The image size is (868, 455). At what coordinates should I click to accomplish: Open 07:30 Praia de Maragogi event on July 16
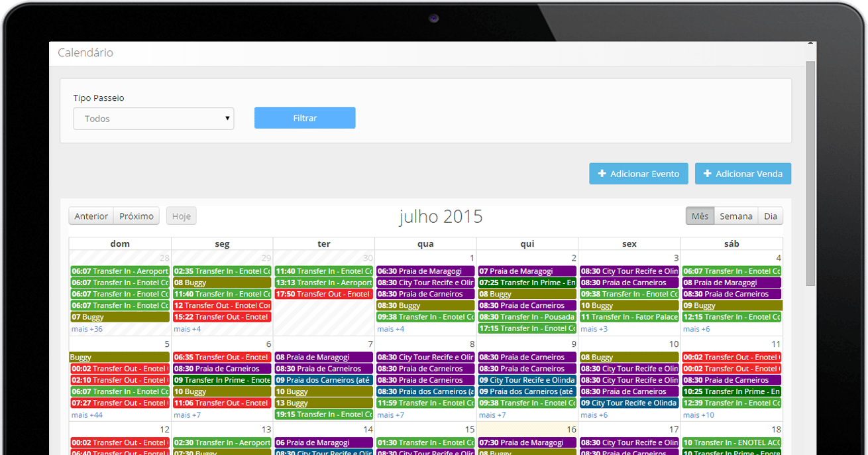coord(527,443)
